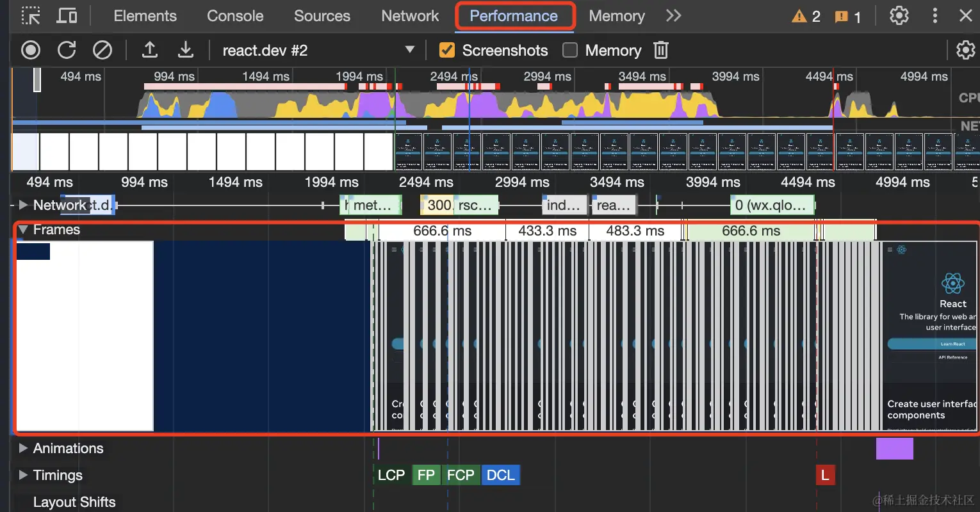Click the 3994 ms ruler label
The height and width of the screenshot is (512, 980).
(x=735, y=77)
